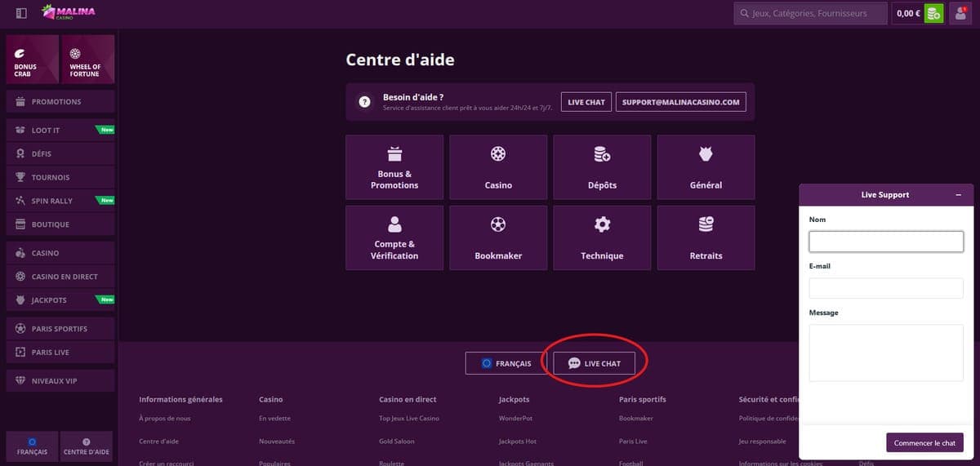980x466 pixels.
Task: Select the Bonus & Promotions help category
Action: pos(394,167)
